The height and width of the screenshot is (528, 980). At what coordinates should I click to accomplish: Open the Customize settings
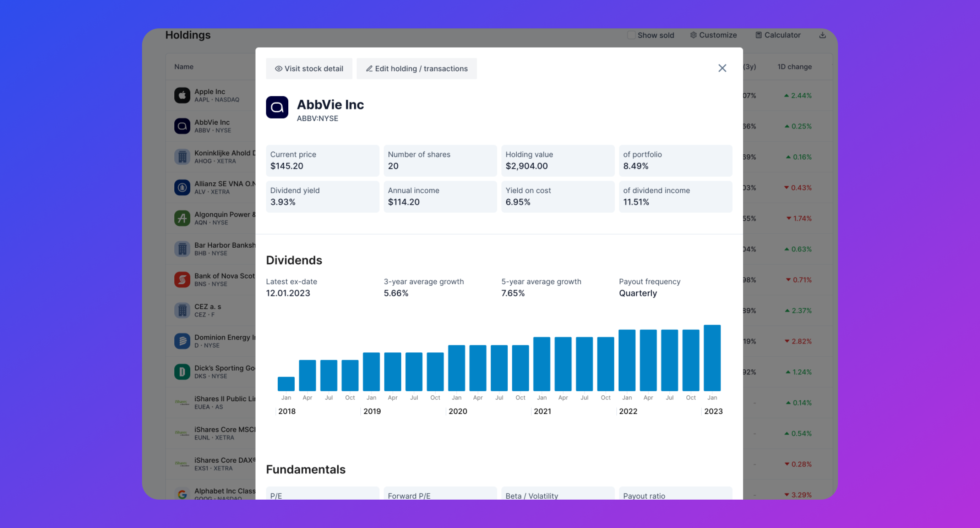(x=713, y=35)
